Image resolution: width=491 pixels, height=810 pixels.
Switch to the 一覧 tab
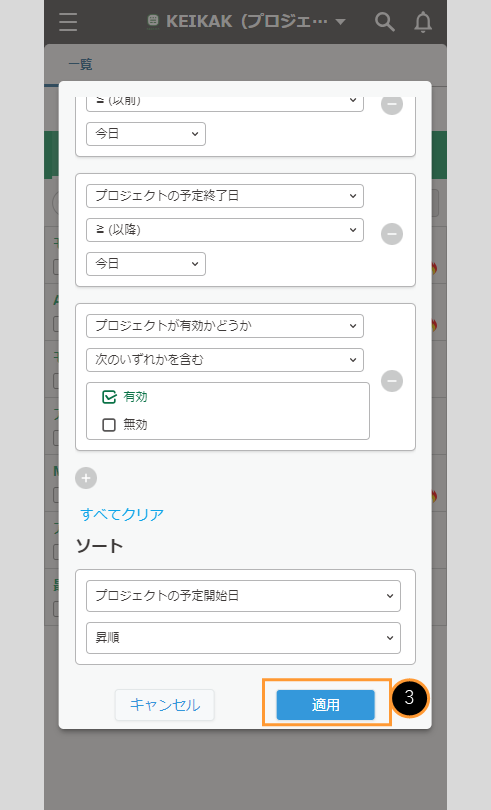80,65
